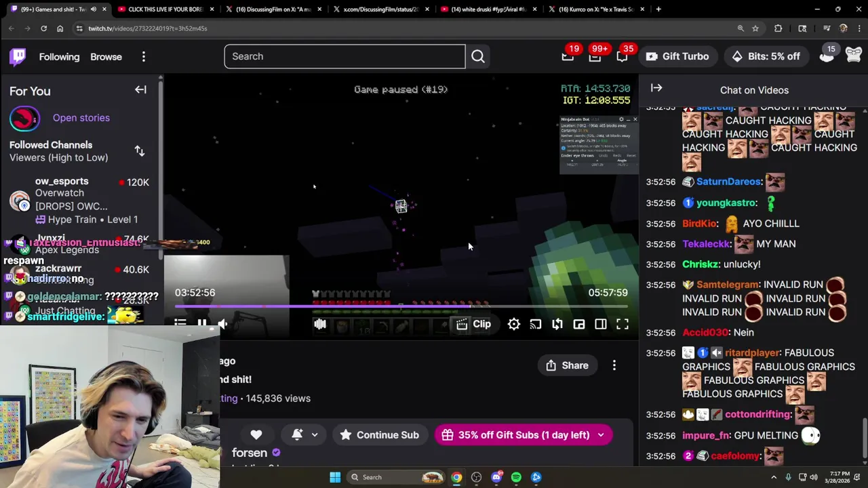Change followed channels sort order
This screenshot has width=868, height=488.
tap(140, 151)
